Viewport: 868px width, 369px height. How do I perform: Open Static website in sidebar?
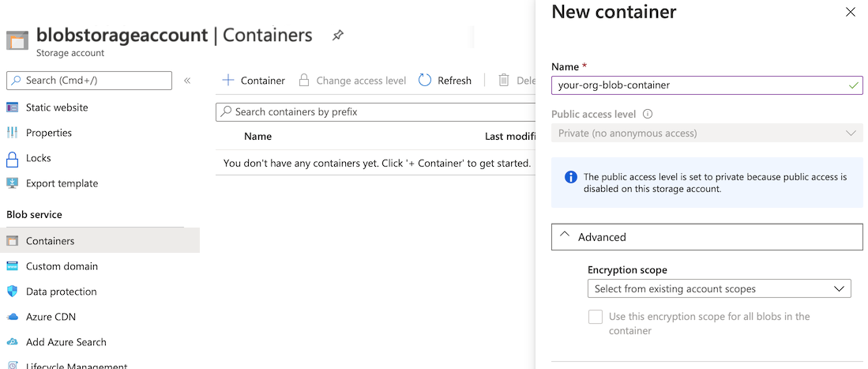coord(57,107)
